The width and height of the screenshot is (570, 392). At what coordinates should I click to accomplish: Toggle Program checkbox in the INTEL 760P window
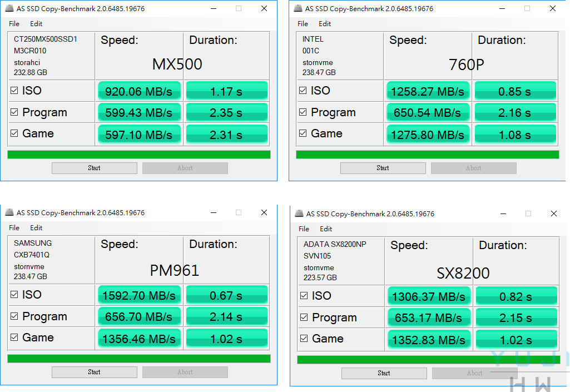point(303,112)
